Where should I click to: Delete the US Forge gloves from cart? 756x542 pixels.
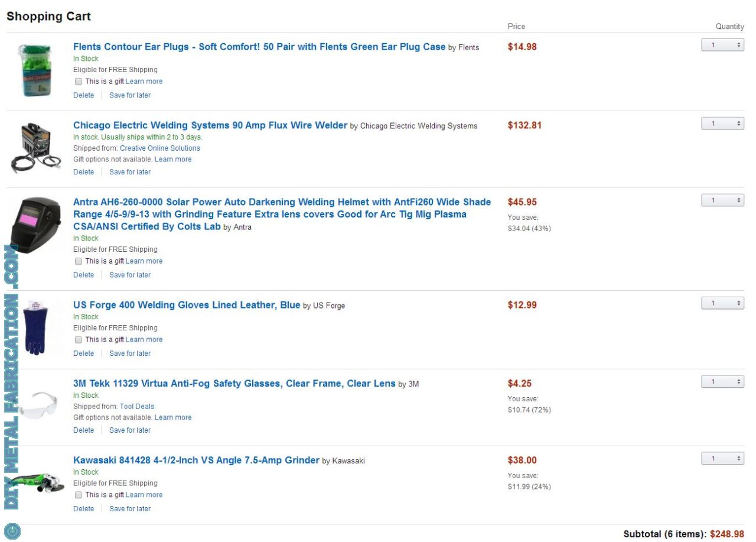[x=83, y=353]
